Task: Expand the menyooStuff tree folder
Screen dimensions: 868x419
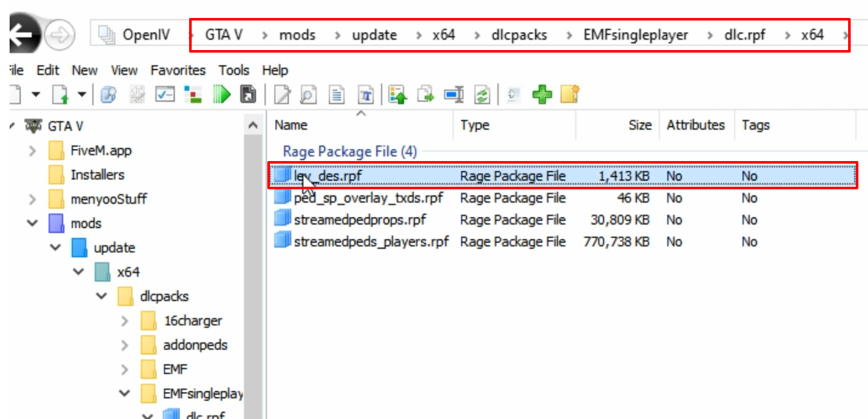Action: coord(32,200)
